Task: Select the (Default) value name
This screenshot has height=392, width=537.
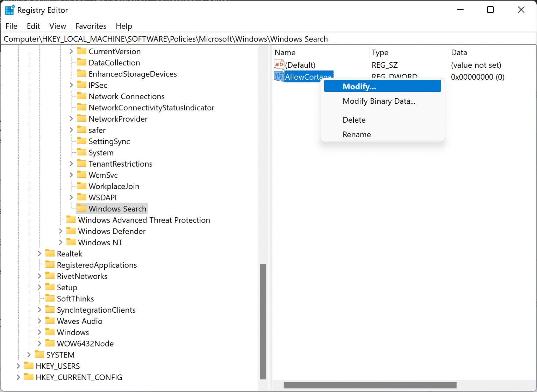Action: click(x=300, y=65)
